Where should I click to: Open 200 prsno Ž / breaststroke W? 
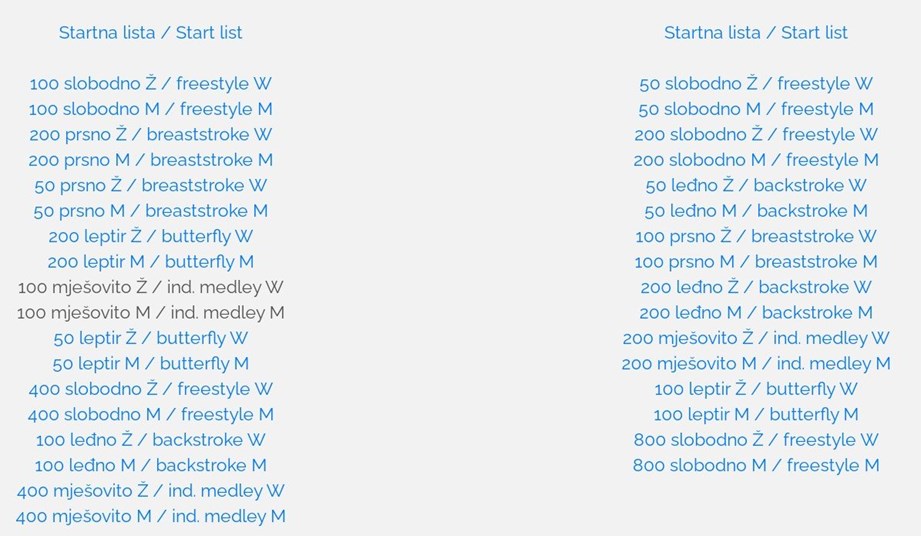150,134
